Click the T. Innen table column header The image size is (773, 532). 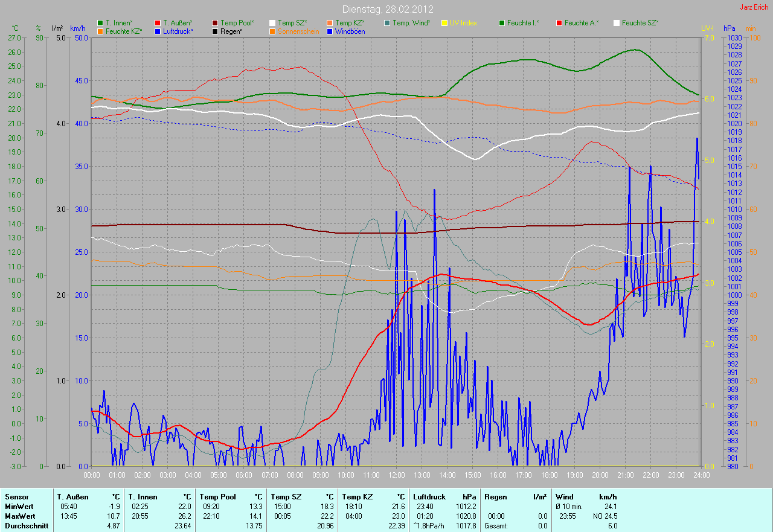[x=143, y=497]
